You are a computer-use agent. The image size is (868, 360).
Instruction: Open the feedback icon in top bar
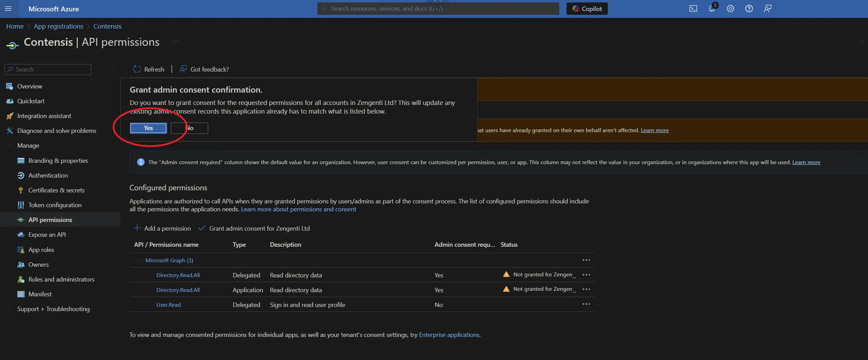tap(768, 9)
